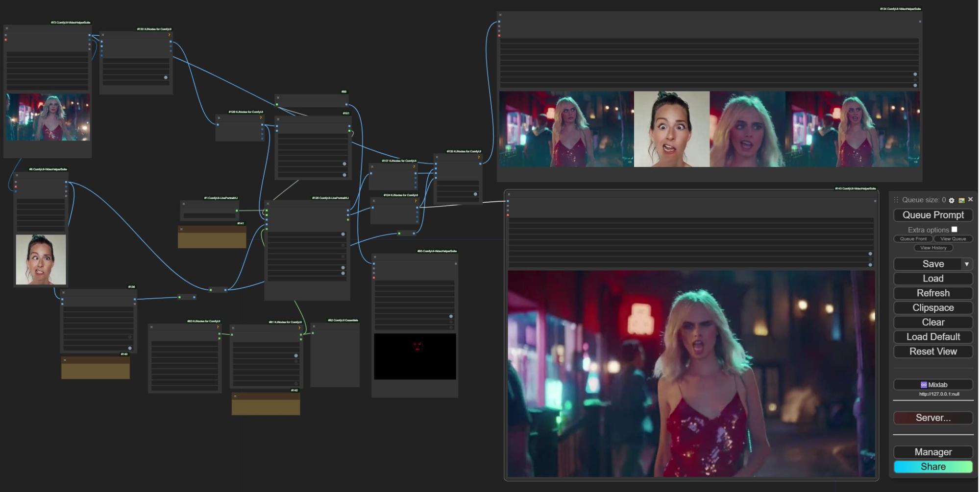Open the help question mark on node #83
Viewport: 980px width, 492px height.
(x=219, y=327)
